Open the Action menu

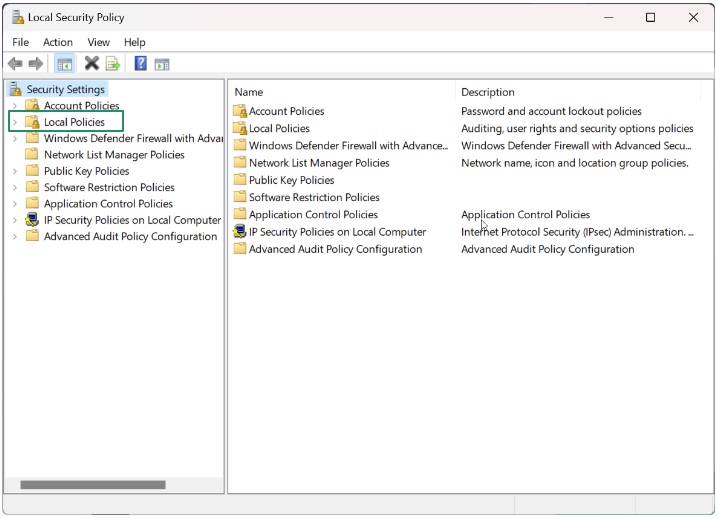pyautogui.click(x=58, y=42)
